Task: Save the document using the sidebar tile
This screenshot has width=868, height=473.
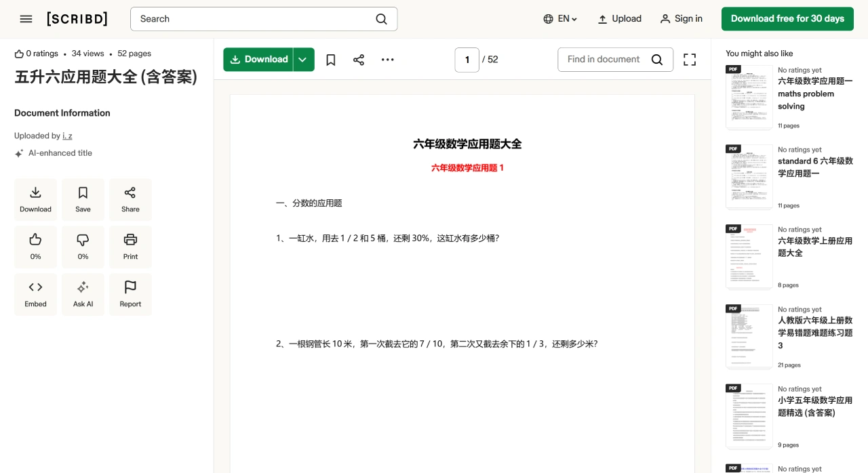Action: click(83, 200)
